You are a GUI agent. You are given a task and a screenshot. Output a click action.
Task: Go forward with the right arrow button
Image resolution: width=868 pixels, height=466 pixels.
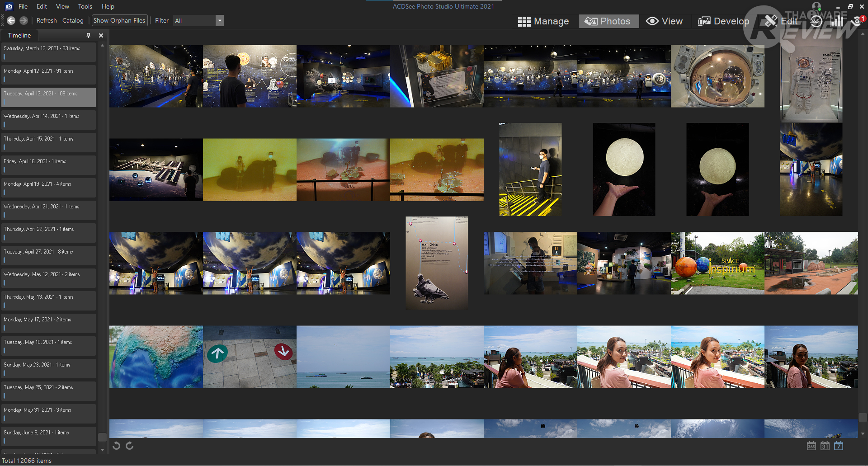[x=24, y=20]
